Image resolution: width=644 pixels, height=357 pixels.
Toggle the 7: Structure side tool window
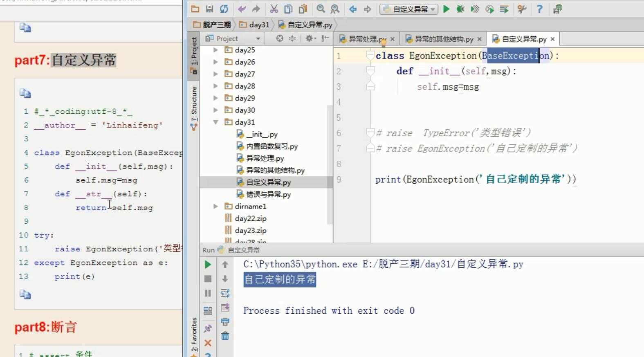[194, 108]
